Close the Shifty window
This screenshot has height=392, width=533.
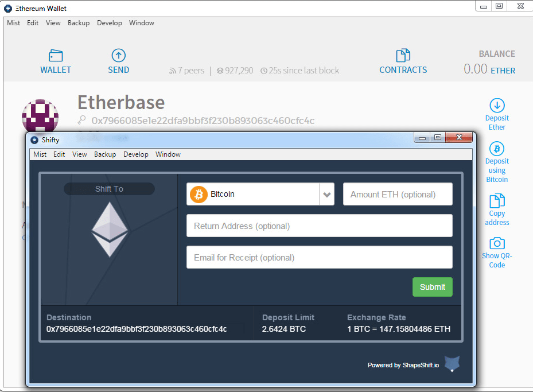point(459,137)
